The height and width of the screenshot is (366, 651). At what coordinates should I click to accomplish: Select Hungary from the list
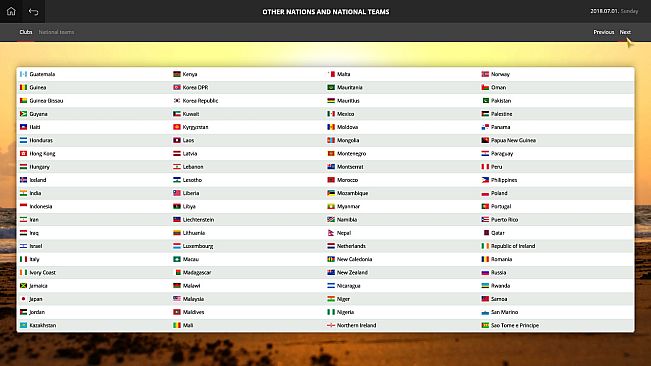pyautogui.click(x=39, y=167)
